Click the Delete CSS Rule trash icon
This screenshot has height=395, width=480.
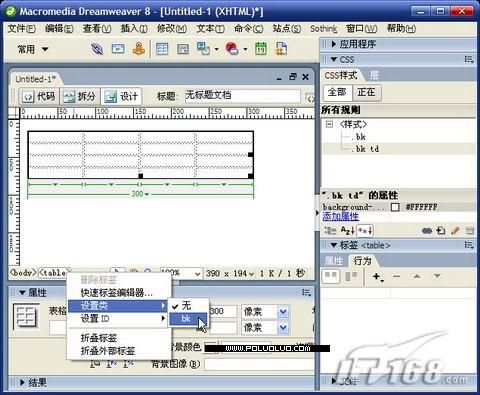(x=469, y=230)
